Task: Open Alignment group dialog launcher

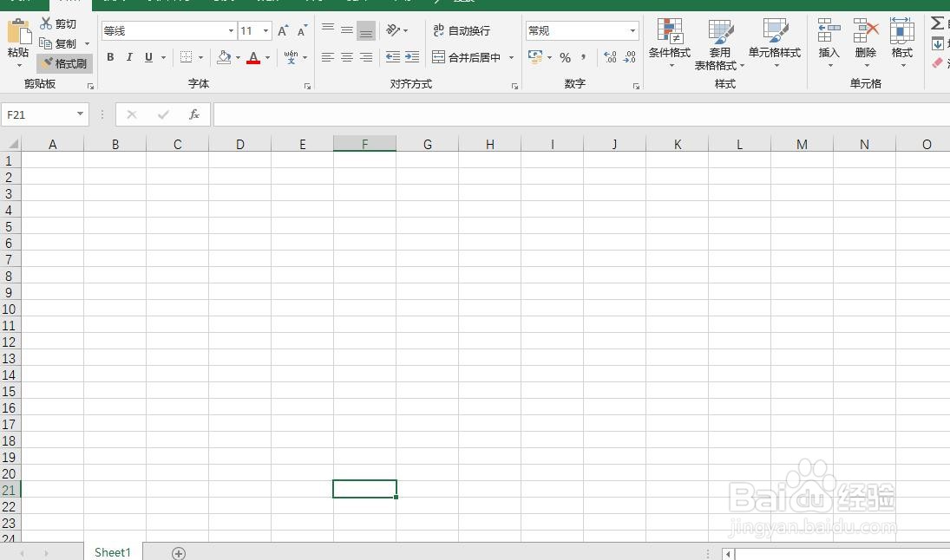Action: coord(515,87)
